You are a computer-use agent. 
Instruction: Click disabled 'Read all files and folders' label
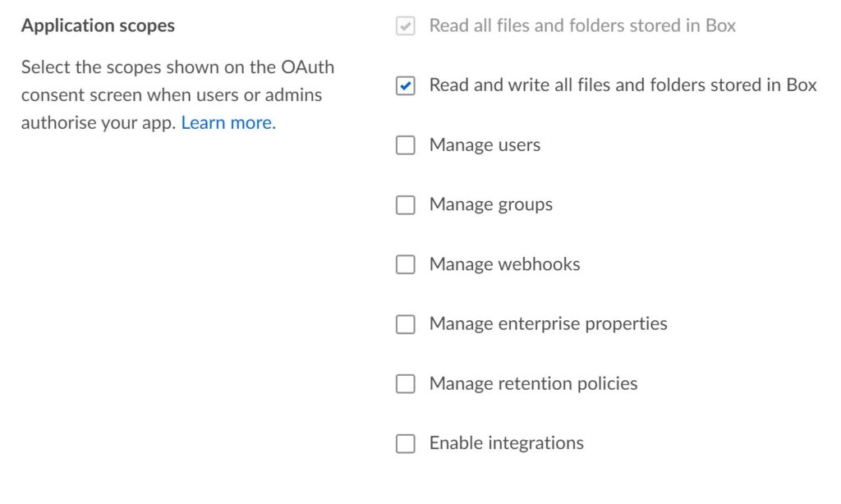click(x=582, y=26)
